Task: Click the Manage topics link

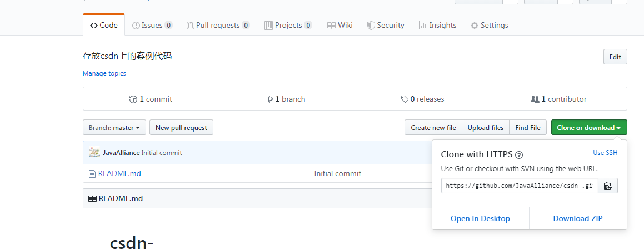Action: [104, 73]
